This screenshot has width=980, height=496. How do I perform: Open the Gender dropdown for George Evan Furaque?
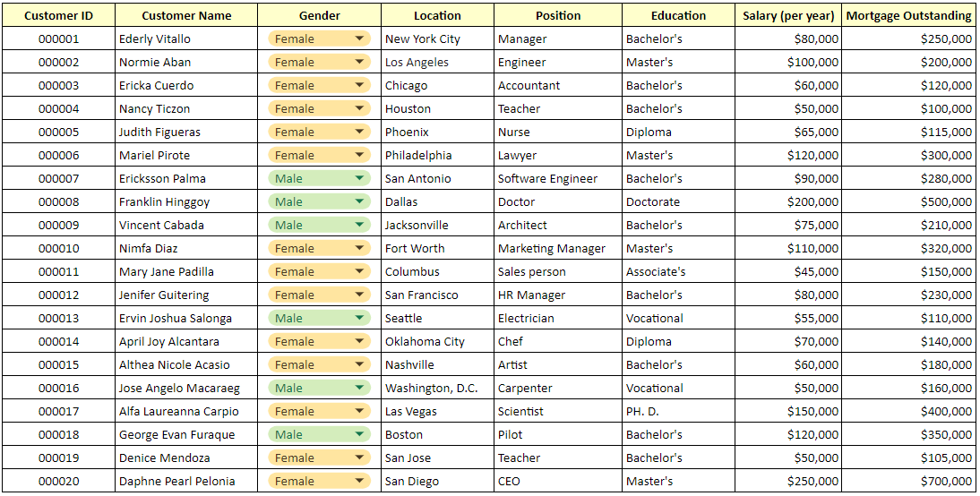tap(359, 434)
